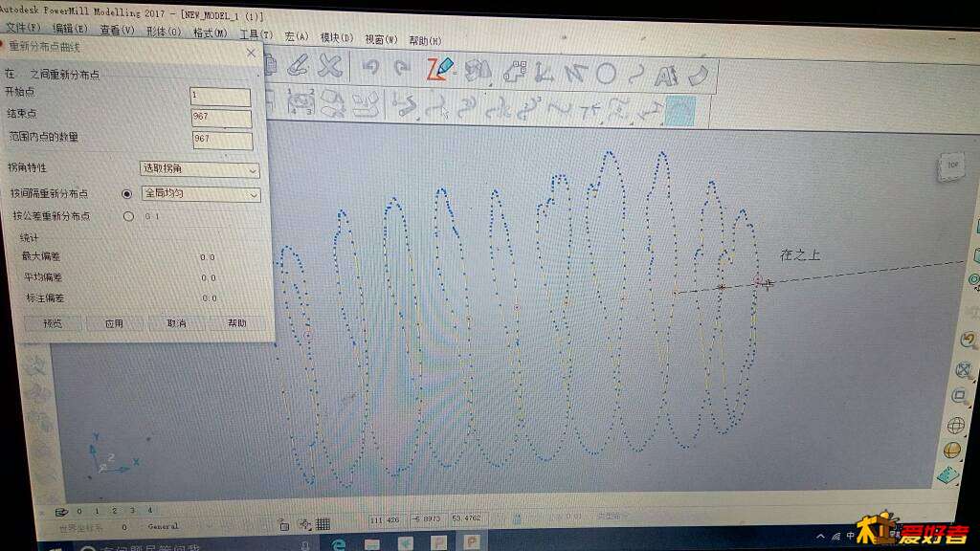The height and width of the screenshot is (551, 980).
Task: Toggle the grid icon in the status bar
Action: [x=323, y=523]
